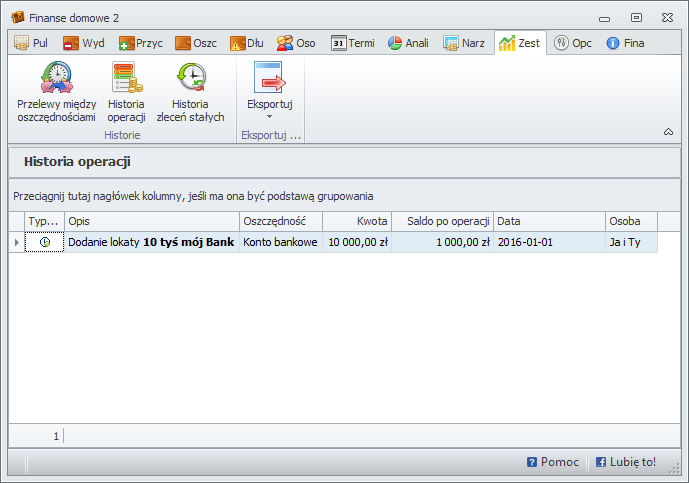Viewport: 689px width, 483px height.
Task: Switch to the Wyd tab
Action: [x=85, y=43]
